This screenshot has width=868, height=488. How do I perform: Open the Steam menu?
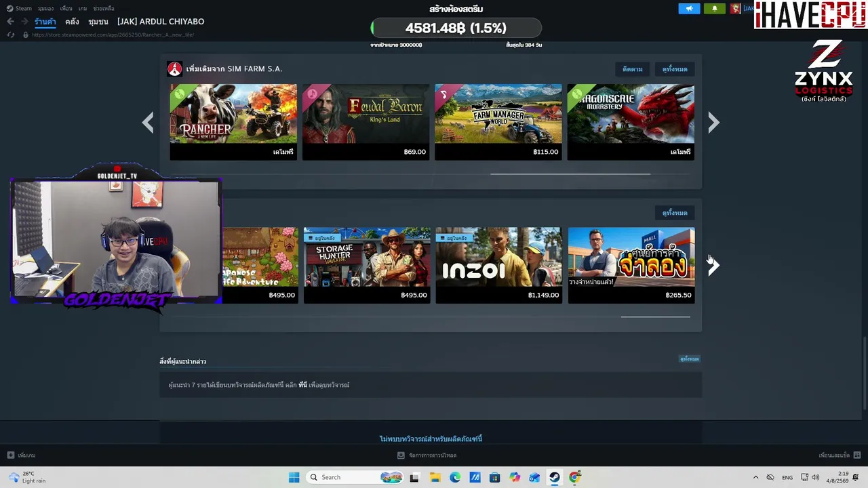point(20,9)
